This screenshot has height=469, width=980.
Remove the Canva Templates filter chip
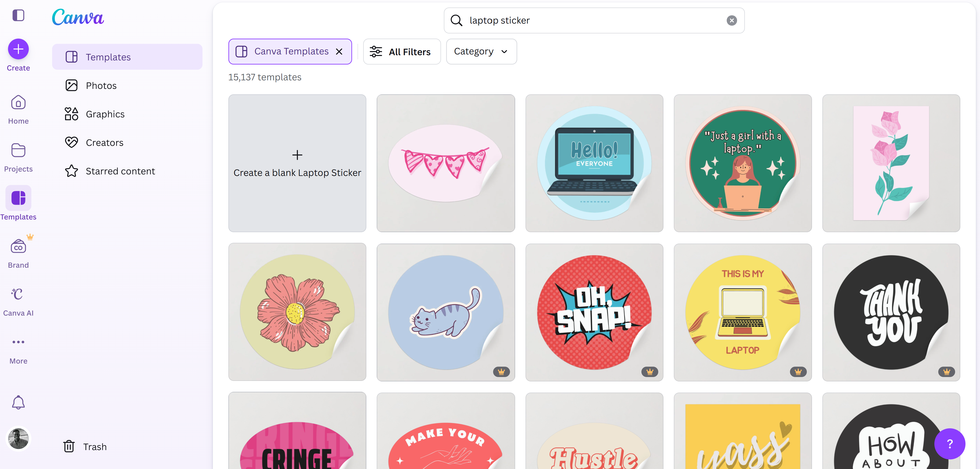[x=339, y=51]
